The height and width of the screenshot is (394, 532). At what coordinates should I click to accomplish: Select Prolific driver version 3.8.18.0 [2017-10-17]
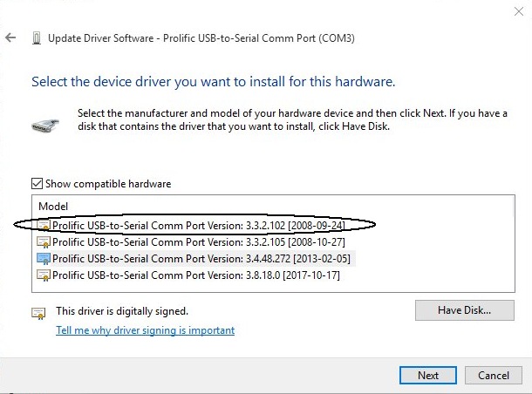pyautogui.click(x=195, y=275)
